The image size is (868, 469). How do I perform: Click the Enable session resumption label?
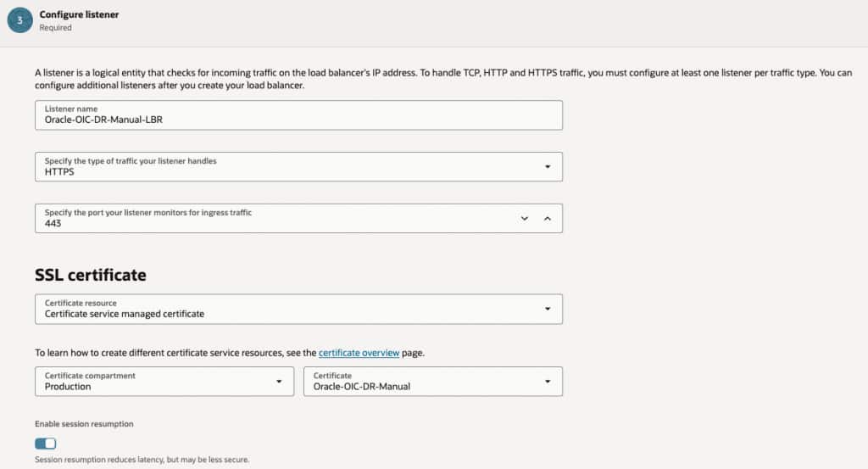pos(84,423)
